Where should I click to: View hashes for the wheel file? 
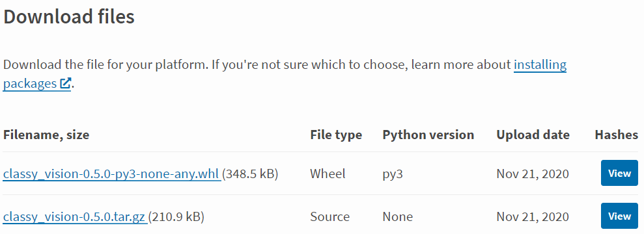pos(619,174)
